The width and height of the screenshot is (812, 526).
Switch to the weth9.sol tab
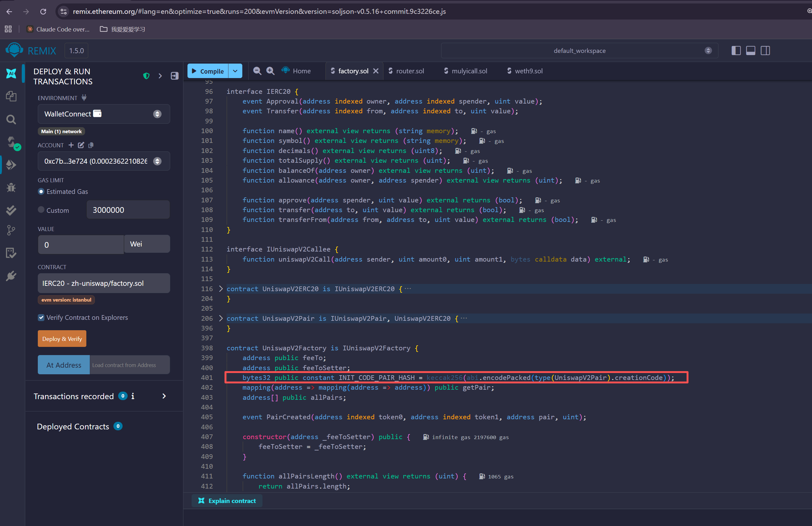[x=528, y=71]
